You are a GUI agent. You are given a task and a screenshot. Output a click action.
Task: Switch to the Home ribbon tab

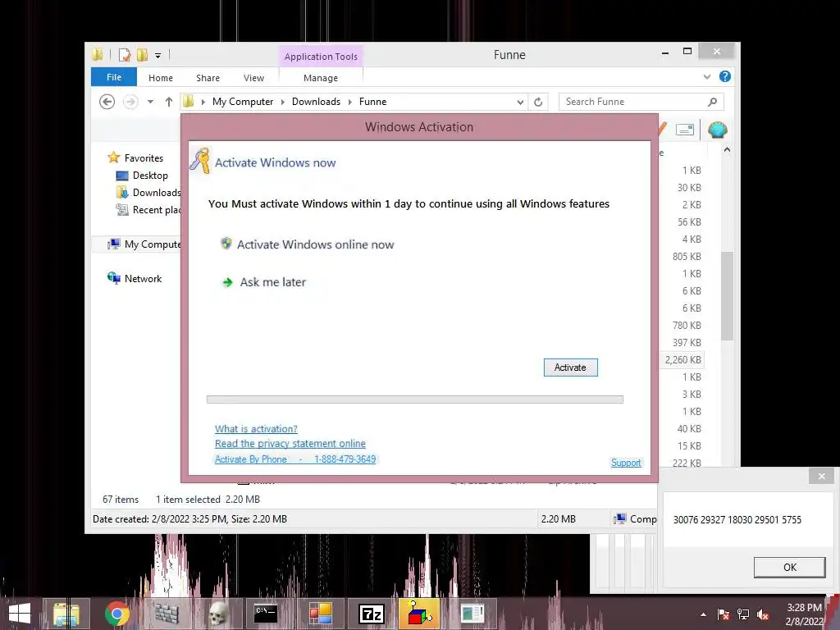tap(161, 78)
